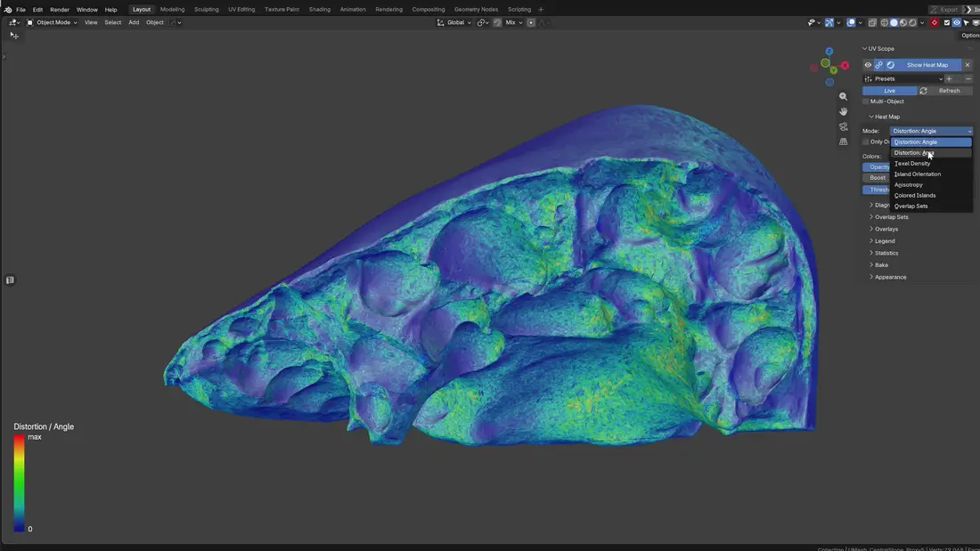Open the Render menu

point(60,10)
